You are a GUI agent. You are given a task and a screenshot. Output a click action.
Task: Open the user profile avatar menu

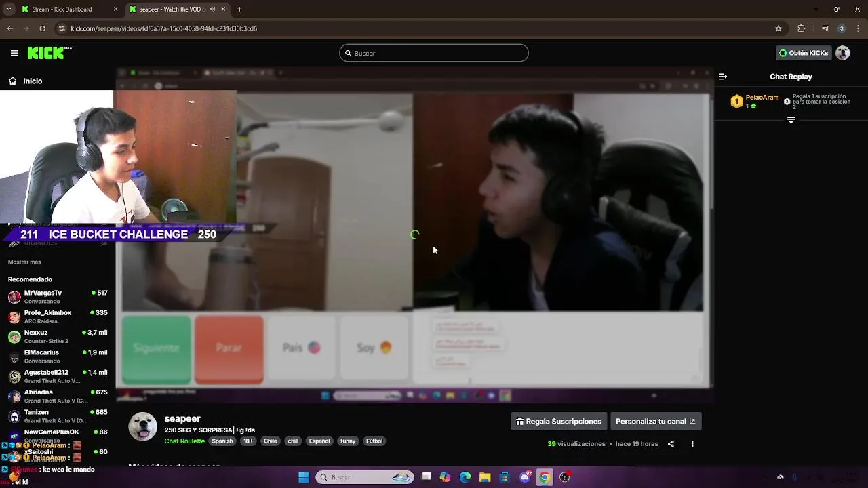click(x=843, y=53)
